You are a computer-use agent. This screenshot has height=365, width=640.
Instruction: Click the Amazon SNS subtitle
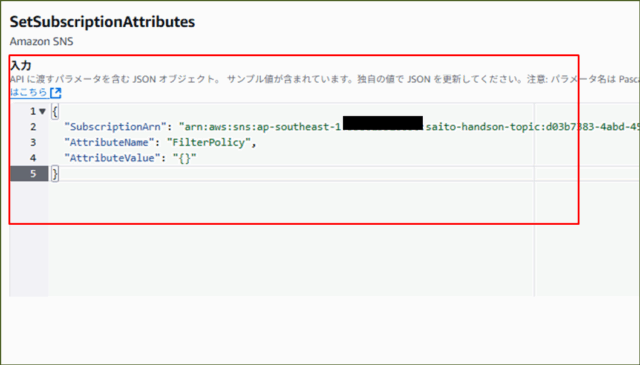point(42,42)
